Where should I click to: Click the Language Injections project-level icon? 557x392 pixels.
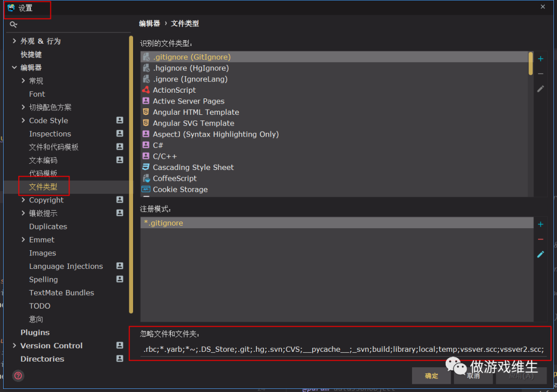pyautogui.click(x=120, y=266)
